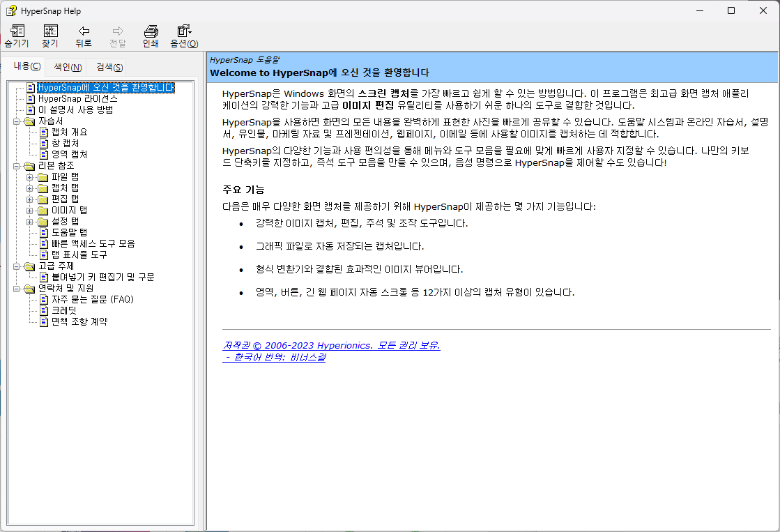
Task: Maximize the HyperSnap Help window
Action: click(x=731, y=10)
